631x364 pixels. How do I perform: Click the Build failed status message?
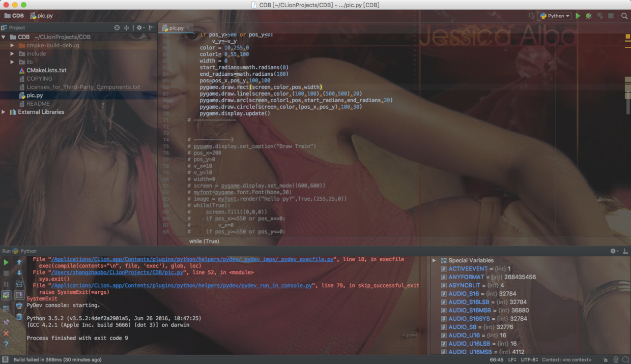coord(58,359)
